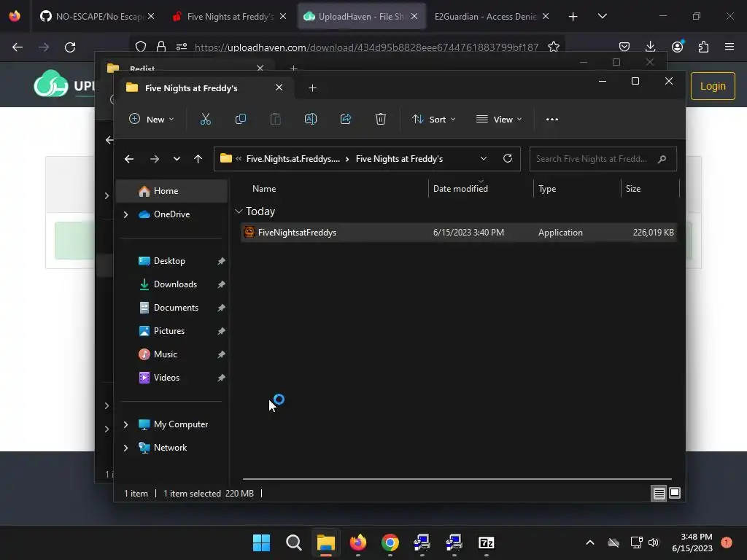Open 7-Zip from the taskbar
This screenshot has height=560, width=747.
(486, 542)
